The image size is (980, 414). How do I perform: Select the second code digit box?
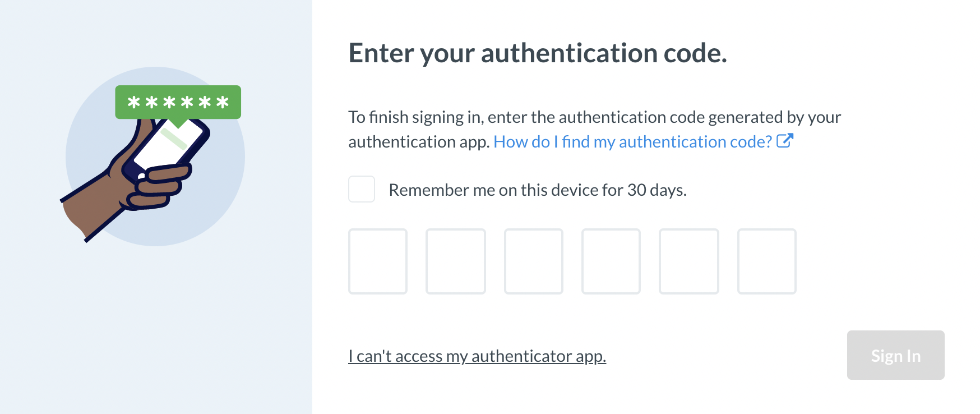(x=456, y=261)
